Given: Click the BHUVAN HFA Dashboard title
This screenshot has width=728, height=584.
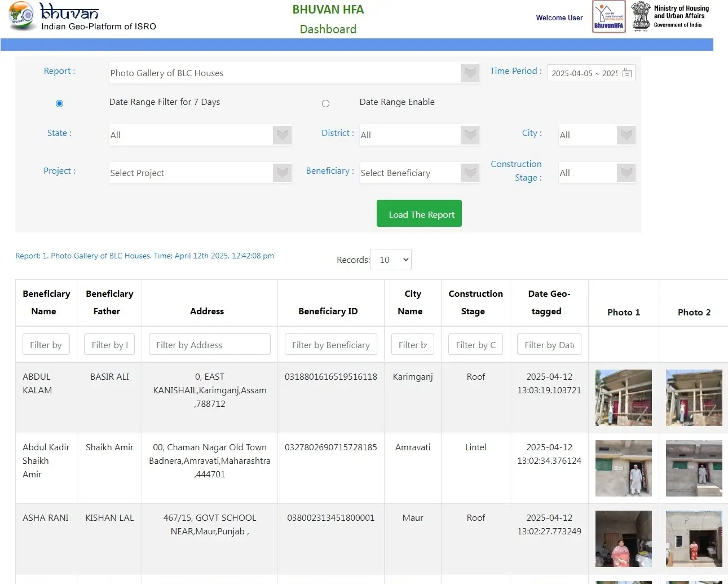Looking at the screenshot, I should (328, 19).
